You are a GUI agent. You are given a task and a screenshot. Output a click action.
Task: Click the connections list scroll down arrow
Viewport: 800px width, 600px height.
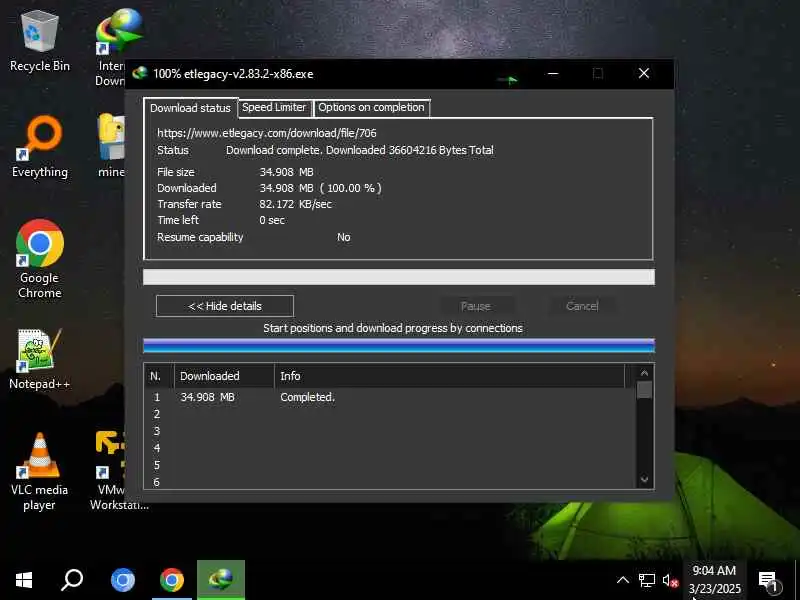click(x=644, y=480)
